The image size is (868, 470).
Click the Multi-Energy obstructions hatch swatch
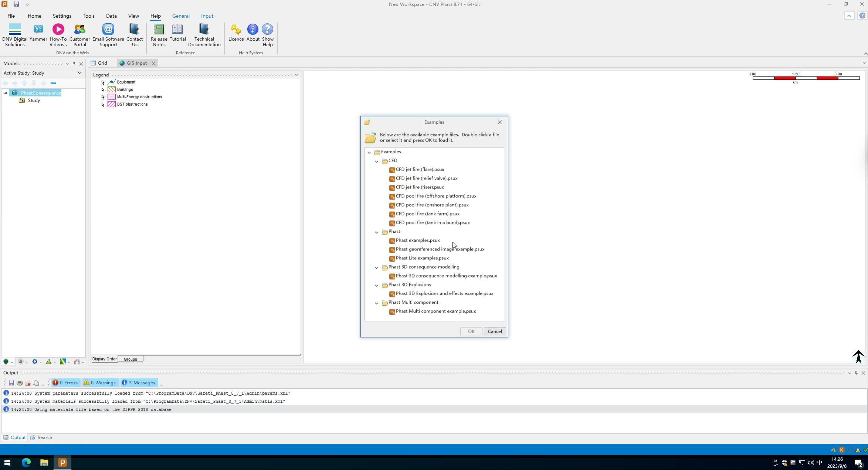tap(111, 97)
